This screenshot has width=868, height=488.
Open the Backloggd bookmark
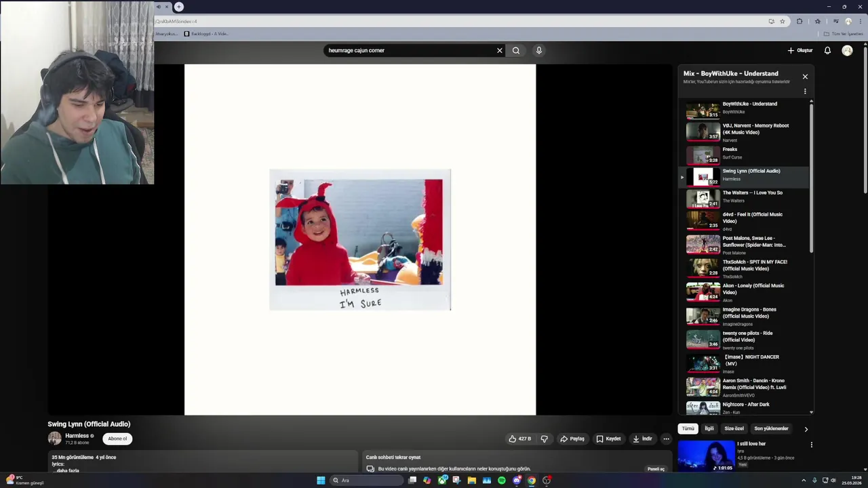pos(206,33)
